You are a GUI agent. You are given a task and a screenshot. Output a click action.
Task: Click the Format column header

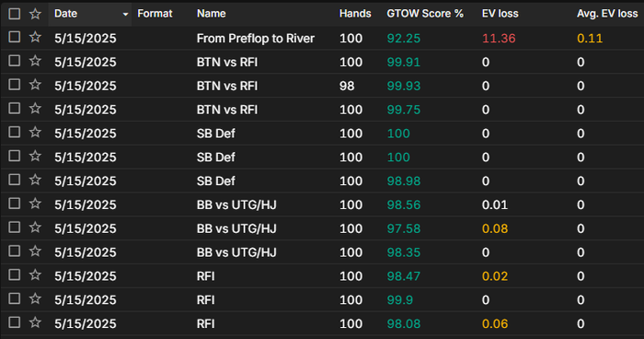(x=155, y=14)
